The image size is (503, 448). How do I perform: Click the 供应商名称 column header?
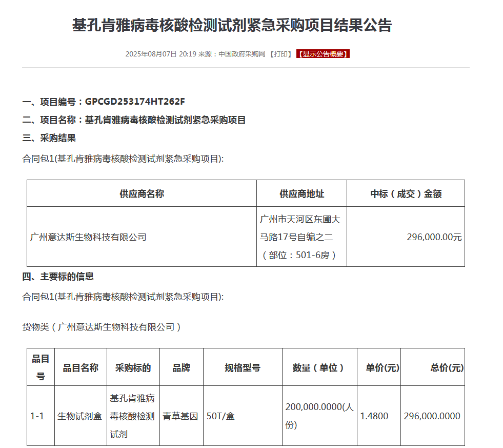(x=142, y=193)
